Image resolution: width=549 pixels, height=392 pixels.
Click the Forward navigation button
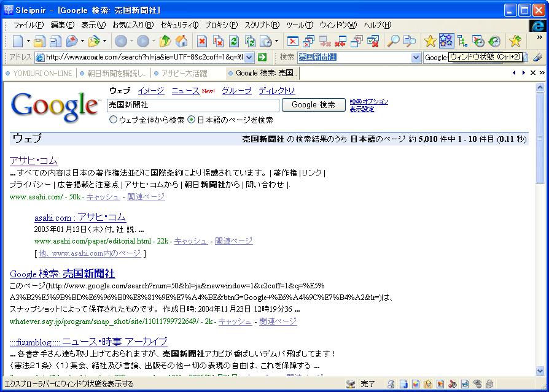click(x=143, y=41)
